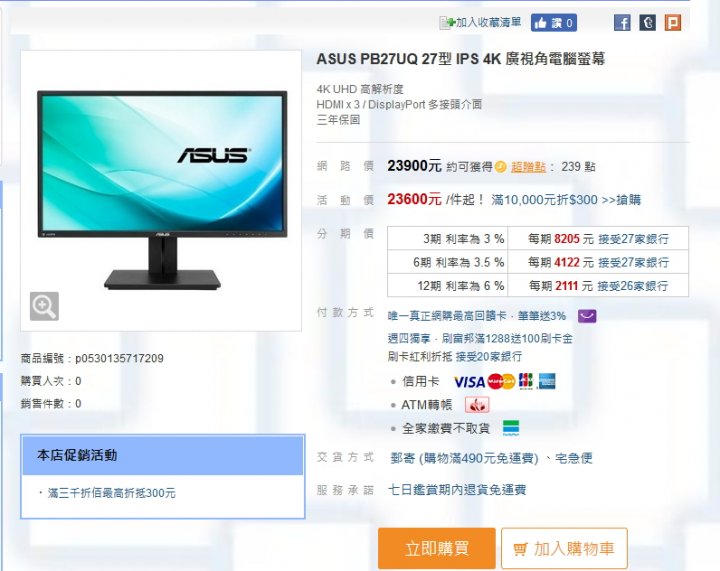Click the ATM轉帳 bank logo icon
This screenshot has height=571, width=720.
click(x=477, y=405)
